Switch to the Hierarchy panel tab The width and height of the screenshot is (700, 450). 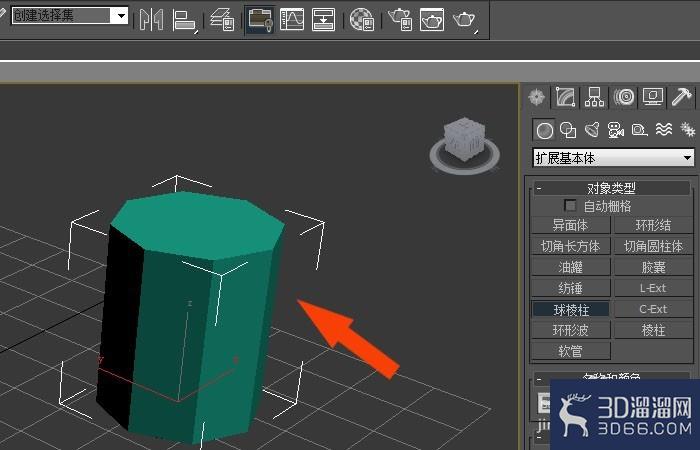594,97
